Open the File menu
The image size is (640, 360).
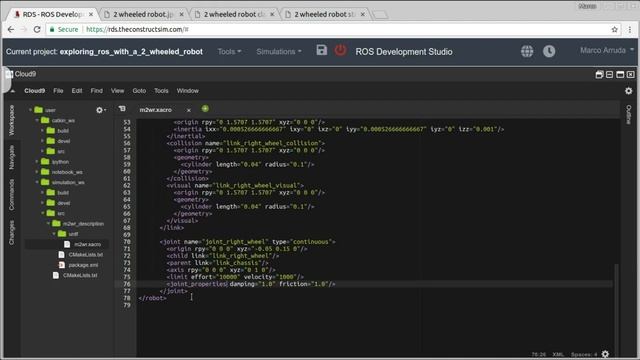(x=58, y=91)
